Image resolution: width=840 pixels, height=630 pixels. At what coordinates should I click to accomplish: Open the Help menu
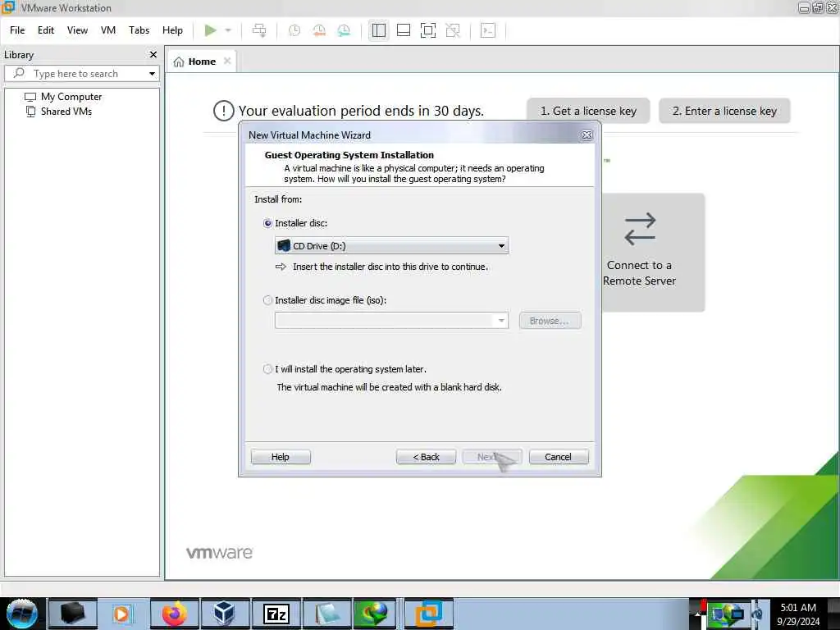point(172,30)
